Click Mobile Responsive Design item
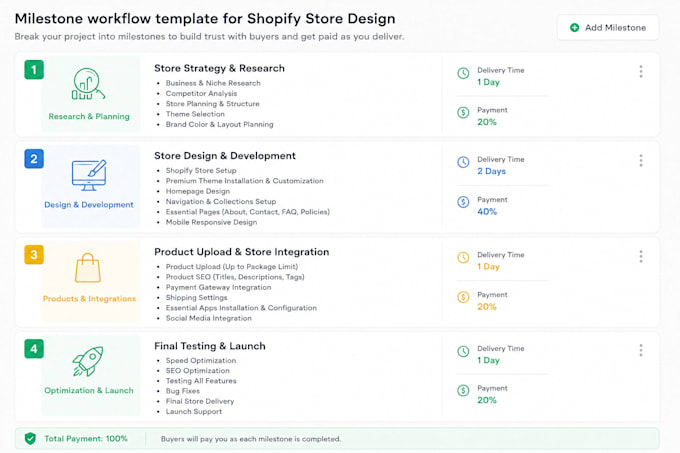This screenshot has height=453, width=680. click(211, 222)
